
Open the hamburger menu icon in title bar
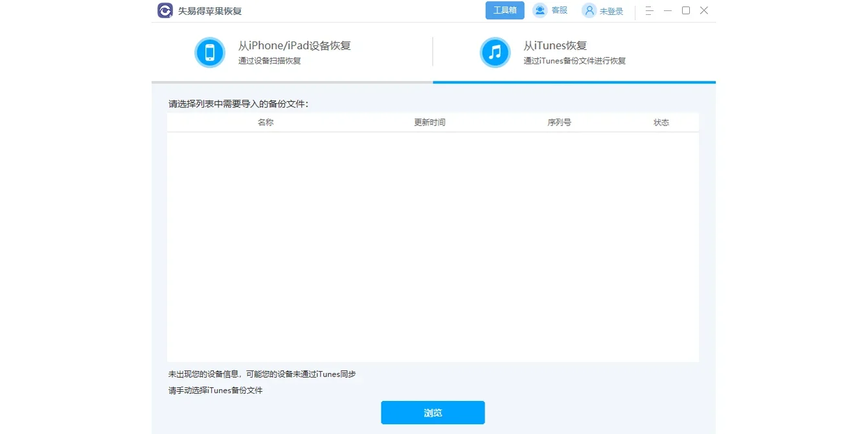[650, 10]
